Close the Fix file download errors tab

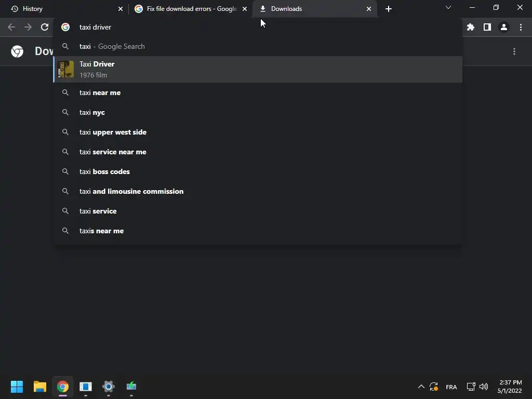click(x=245, y=9)
